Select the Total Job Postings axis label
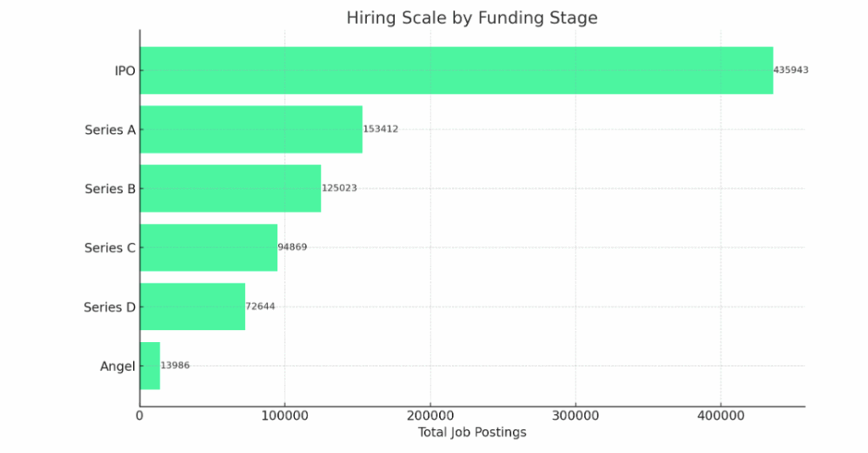 pyautogui.click(x=472, y=433)
